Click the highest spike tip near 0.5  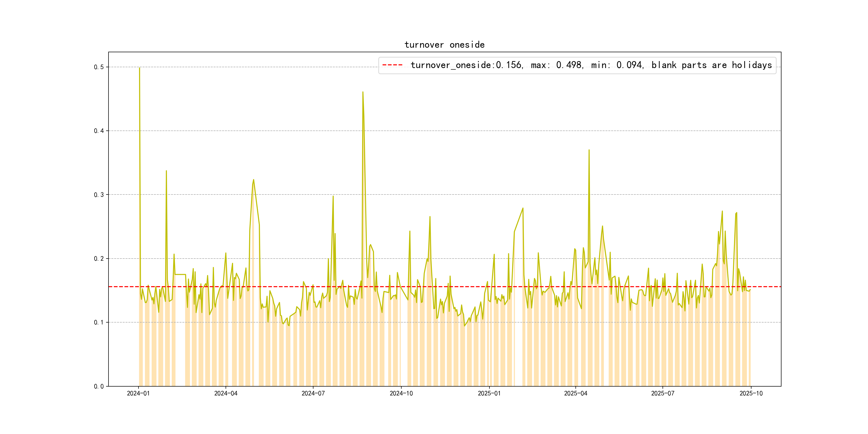click(140, 68)
